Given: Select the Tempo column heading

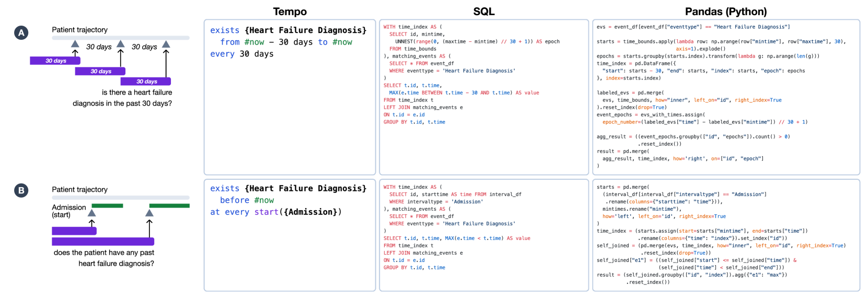Looking at the screenshot, I should pyautogui.click(x=290, y=12).
